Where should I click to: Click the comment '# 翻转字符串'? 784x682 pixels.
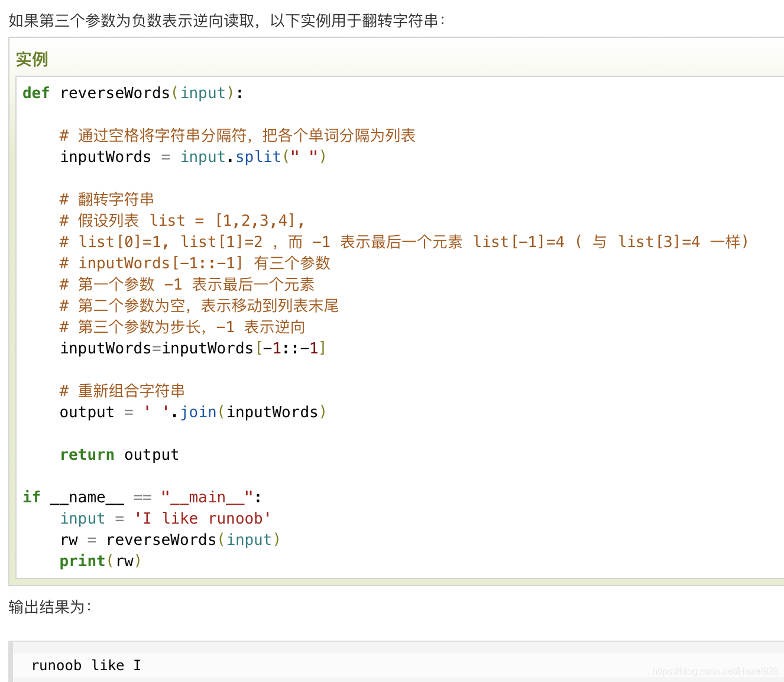coord(107,199)
